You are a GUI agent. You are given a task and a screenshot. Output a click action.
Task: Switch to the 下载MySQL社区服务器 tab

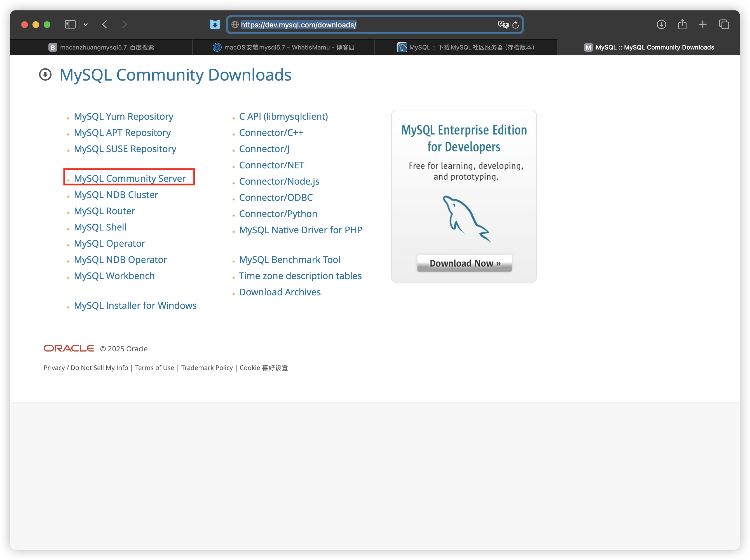466,47
